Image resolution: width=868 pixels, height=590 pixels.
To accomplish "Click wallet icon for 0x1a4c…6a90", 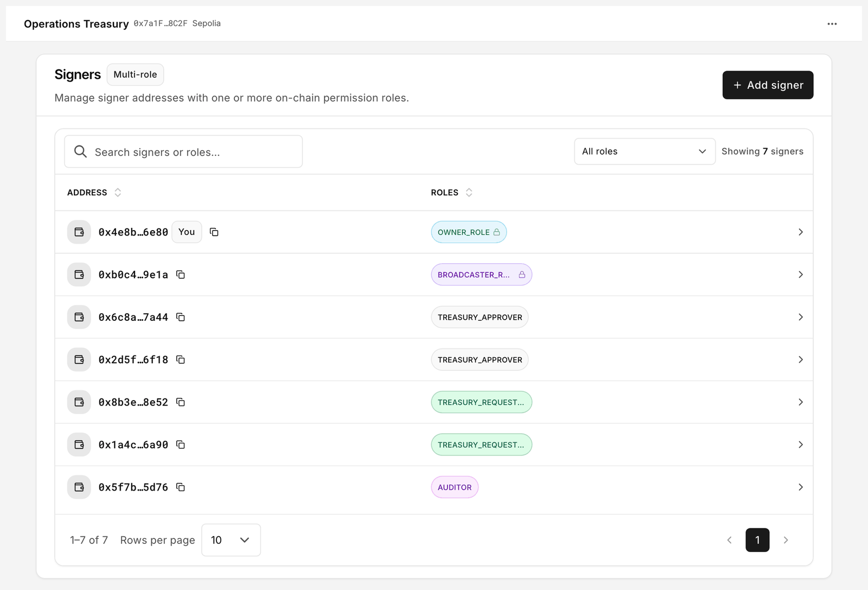I will [x=79, y=445].
